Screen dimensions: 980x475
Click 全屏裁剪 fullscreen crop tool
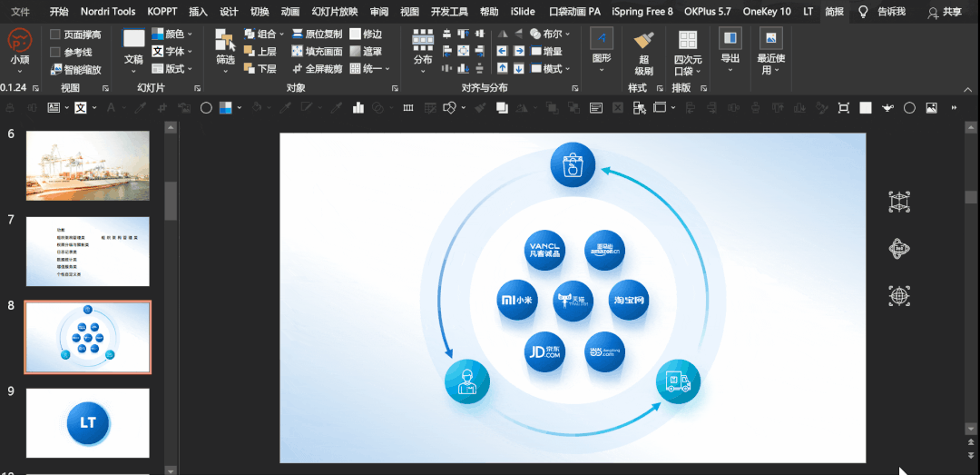click(x=317, y=68)
